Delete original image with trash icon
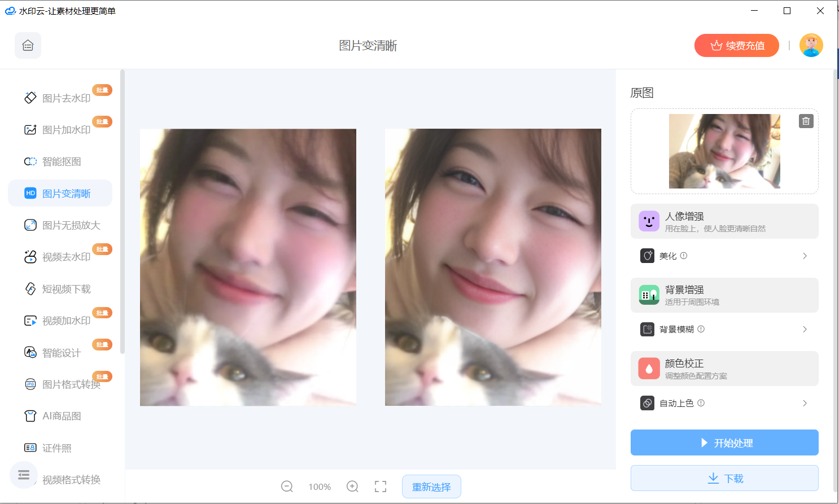This screenshot has width=839, height=504. coord(806,121)
